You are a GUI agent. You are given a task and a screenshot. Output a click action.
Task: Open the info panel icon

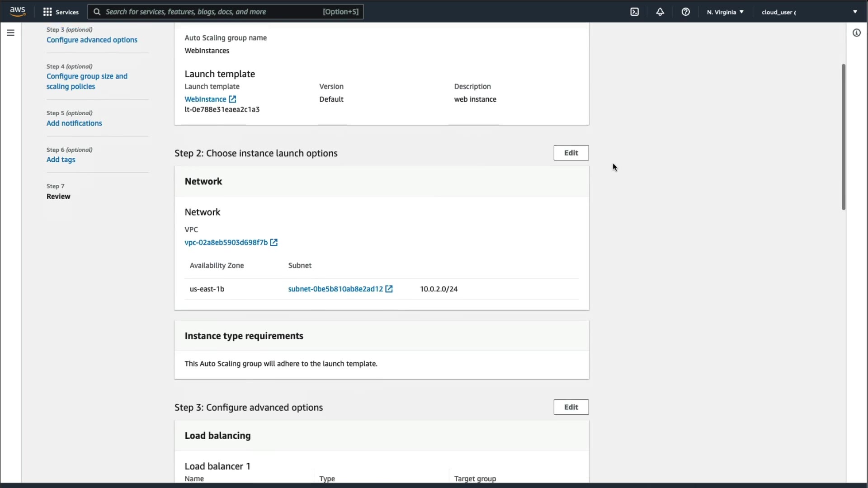[856, 33]
